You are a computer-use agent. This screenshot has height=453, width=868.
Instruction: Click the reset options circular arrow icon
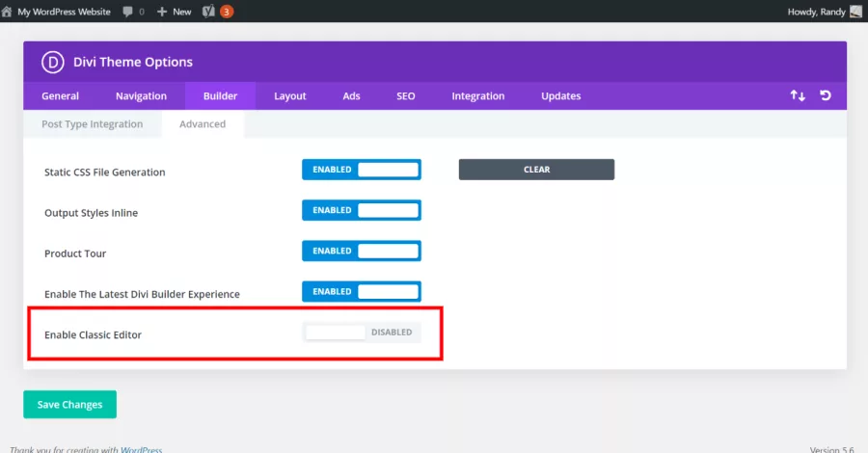[x=826, y=95]
